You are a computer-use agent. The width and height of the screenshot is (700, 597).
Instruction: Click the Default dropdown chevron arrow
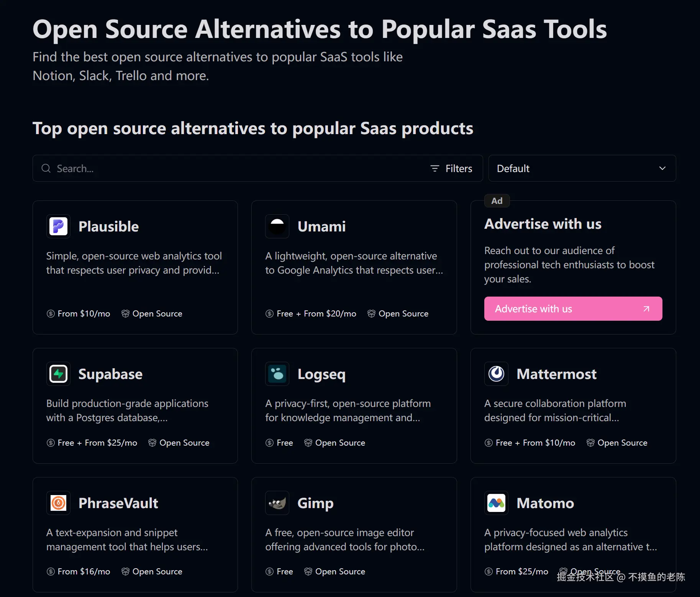[662, 169]
